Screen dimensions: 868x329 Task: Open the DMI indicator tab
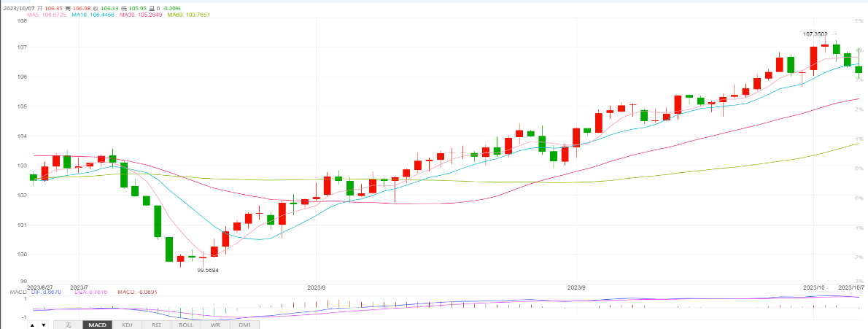(244, 325)
